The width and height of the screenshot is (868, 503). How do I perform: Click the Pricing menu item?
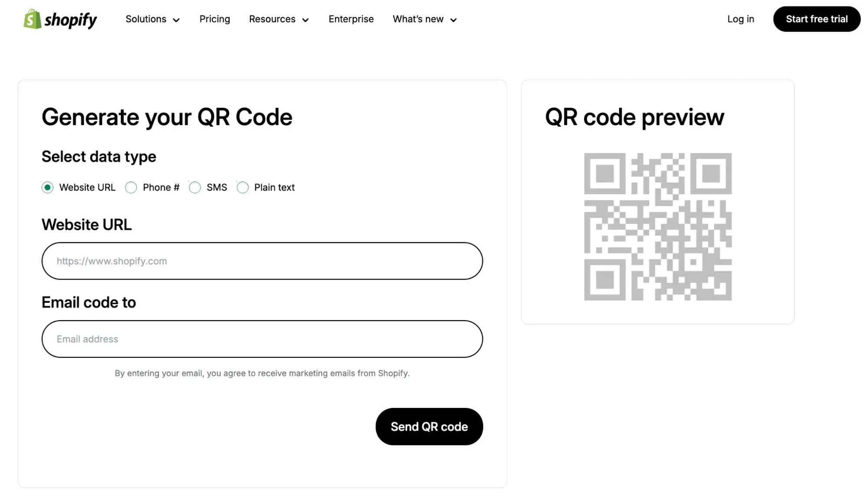tap(215, 19)
